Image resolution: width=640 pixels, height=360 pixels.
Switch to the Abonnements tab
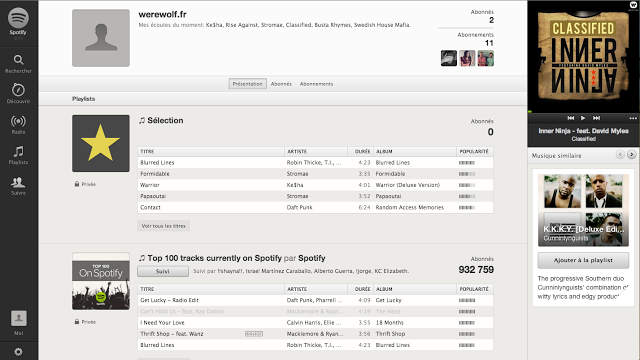(316, 84)
